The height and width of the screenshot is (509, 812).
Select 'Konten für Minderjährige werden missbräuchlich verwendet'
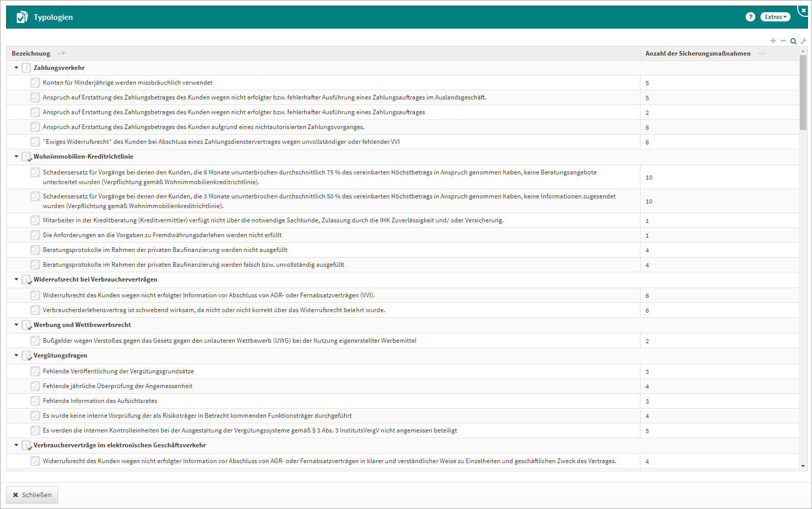click(x=128, y=83)
